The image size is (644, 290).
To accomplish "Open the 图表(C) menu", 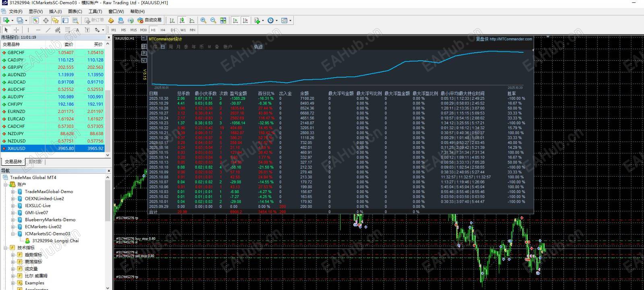I will [75, 11].
